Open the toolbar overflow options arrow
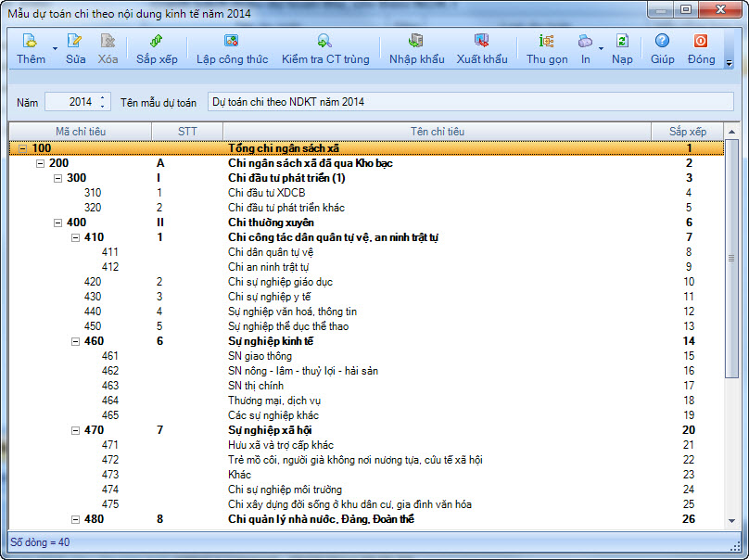The height and width of the screenshot is (560, 749). (729, 63)
